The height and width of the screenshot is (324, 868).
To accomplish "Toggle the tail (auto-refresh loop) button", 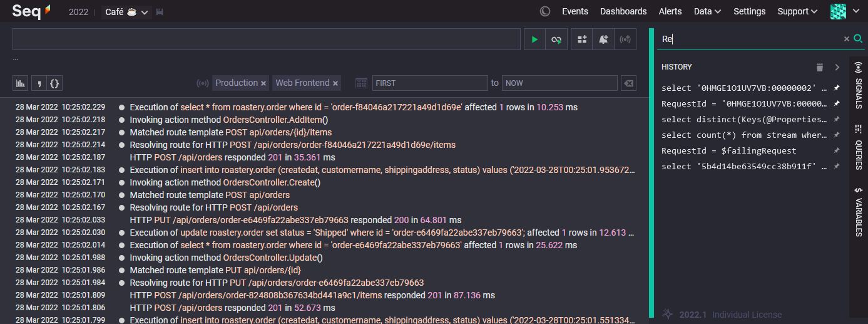I will (x=556, y=39).
